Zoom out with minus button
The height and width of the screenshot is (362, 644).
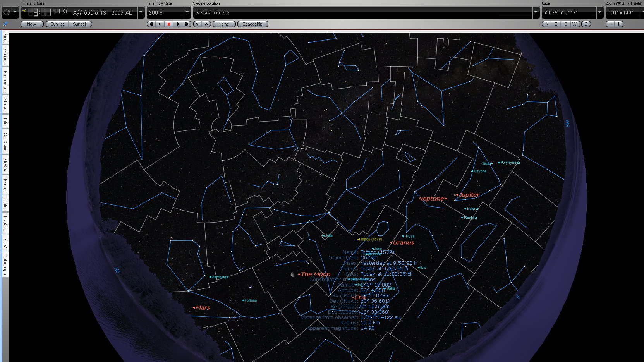[610, 24]
